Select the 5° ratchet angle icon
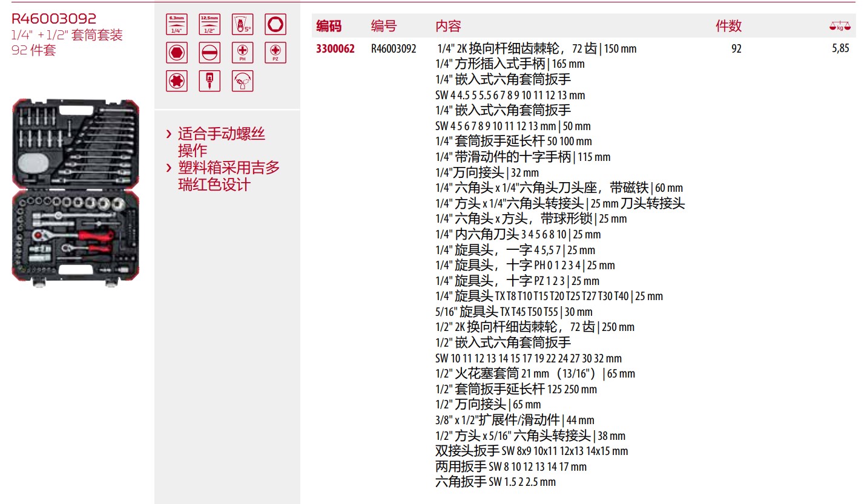The image size is (867, 504). click(242, 25)
